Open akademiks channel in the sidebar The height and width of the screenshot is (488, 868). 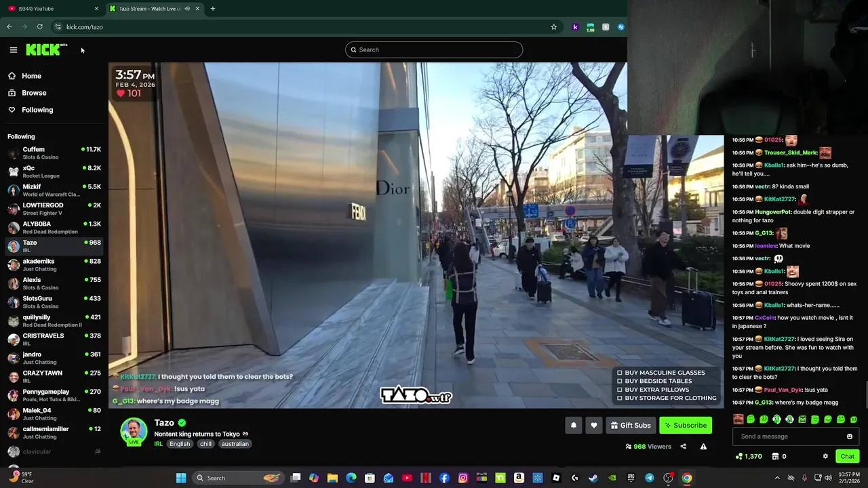click(54, 265)
